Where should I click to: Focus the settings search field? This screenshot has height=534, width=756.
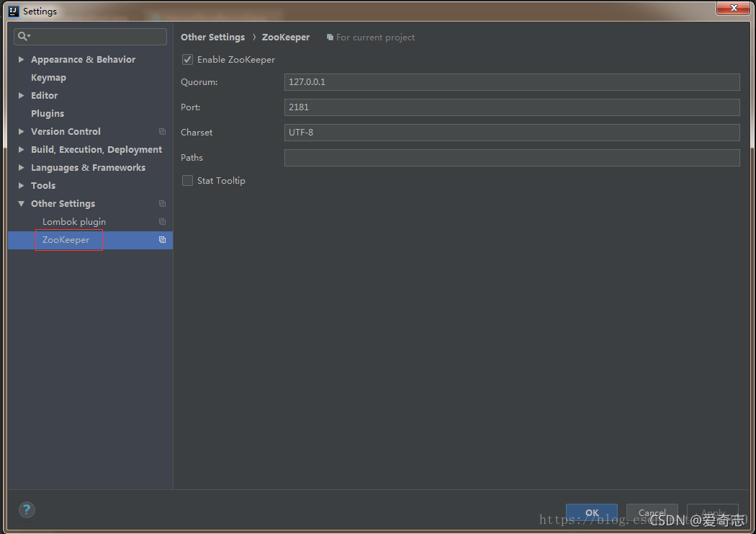[91, 36]
